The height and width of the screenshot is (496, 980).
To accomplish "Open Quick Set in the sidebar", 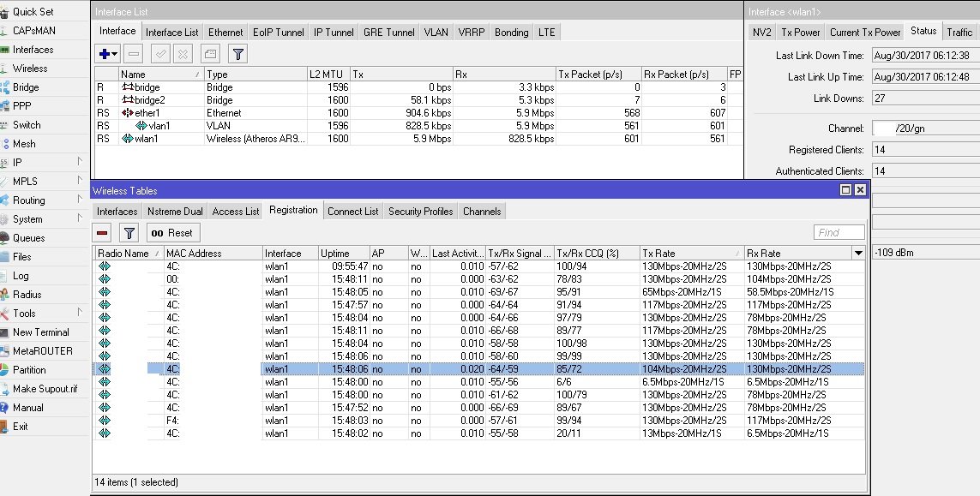I will point(33,11).
